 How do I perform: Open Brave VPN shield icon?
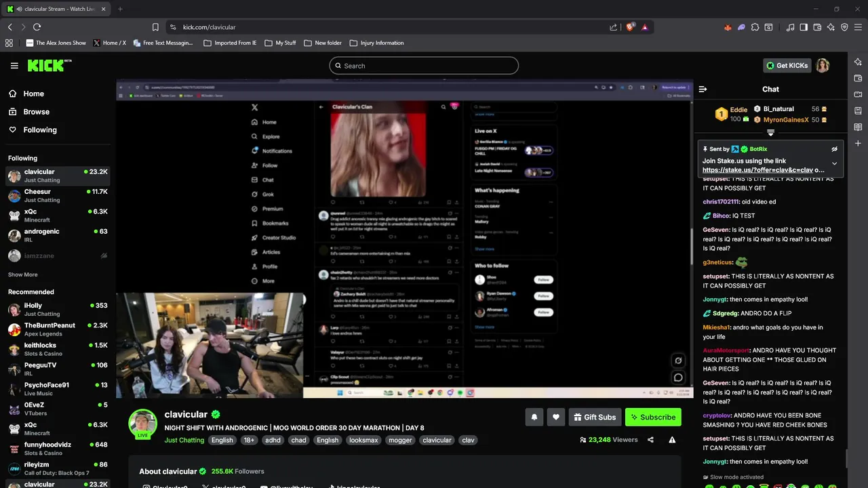click(844, 27)
